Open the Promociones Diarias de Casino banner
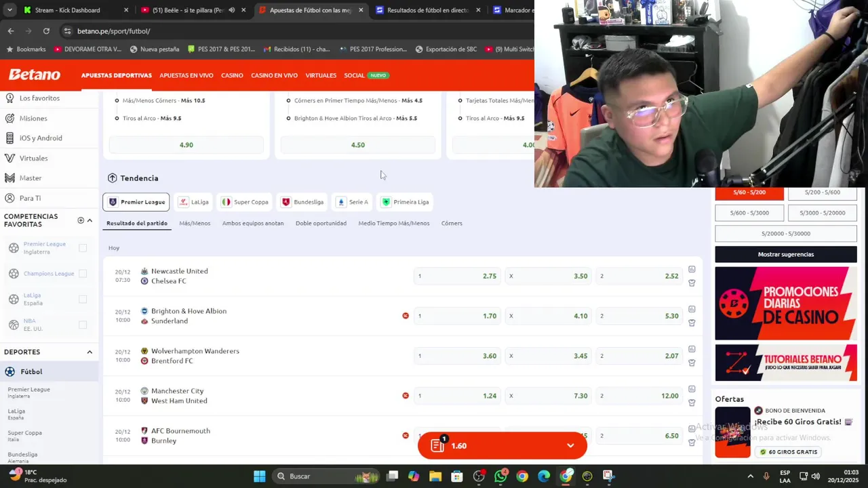The image size is (868, 488). [x=785, y=303]
